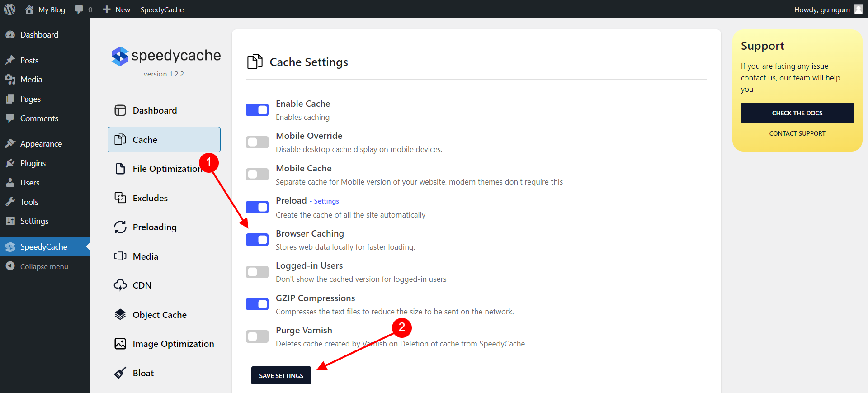This screenshot has height=393, width=868.
Task: Click the Tools wrench icon
Action: click(x=10, y=202)
